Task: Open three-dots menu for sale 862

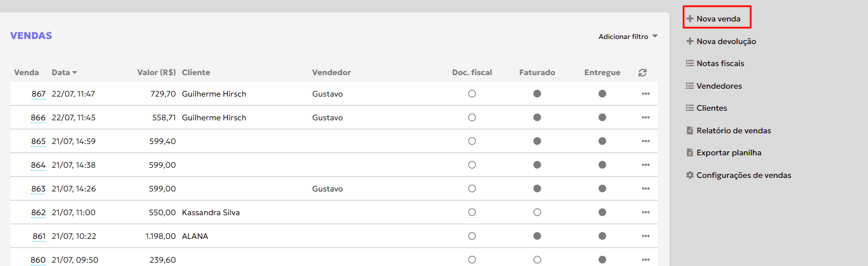Action: [646, 212]
